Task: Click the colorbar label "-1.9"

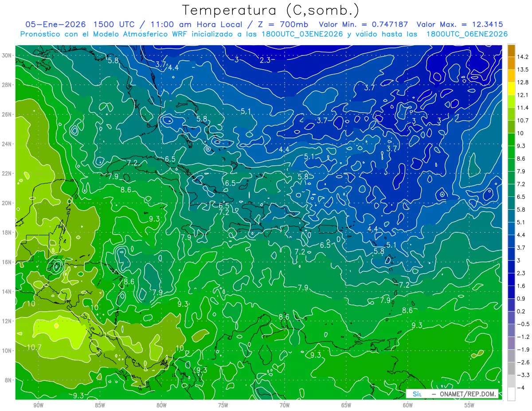Action: point(523,350)
